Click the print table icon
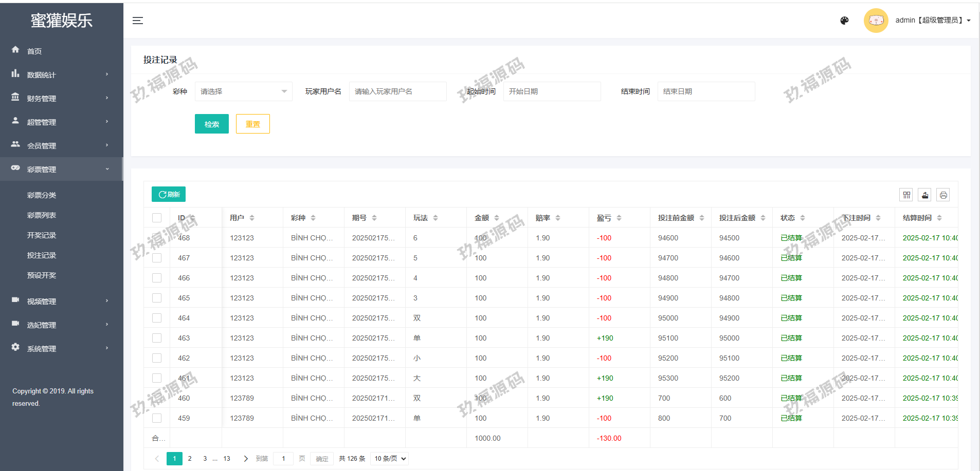This screenshot has width=980, height=471. [x=943, y=195]
